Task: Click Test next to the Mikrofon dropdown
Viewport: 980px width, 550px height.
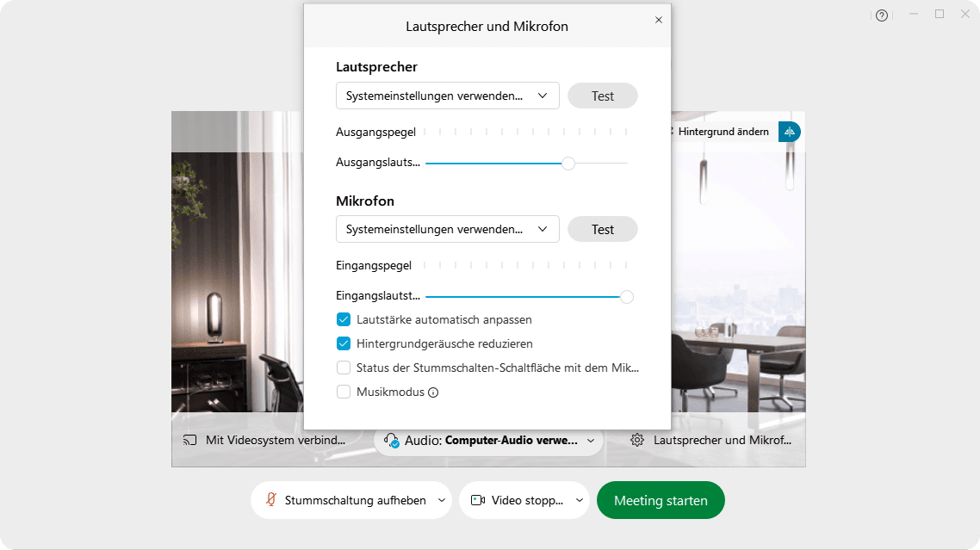Action: click(x=602, y=229)
